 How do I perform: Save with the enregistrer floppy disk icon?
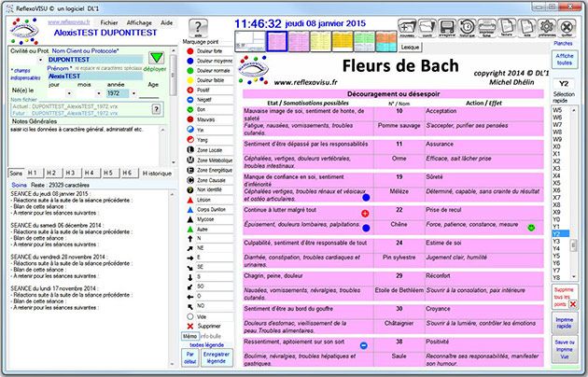[x=447, y=28]
